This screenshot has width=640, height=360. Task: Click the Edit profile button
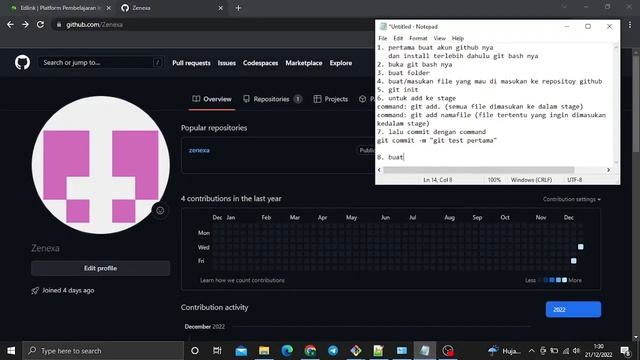pos(100,268)
